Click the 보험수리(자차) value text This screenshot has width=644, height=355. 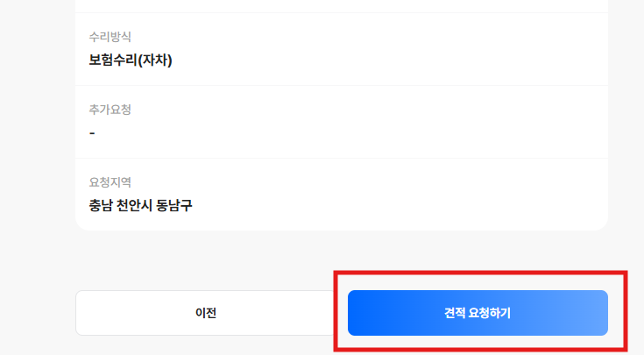pos(130,60)
